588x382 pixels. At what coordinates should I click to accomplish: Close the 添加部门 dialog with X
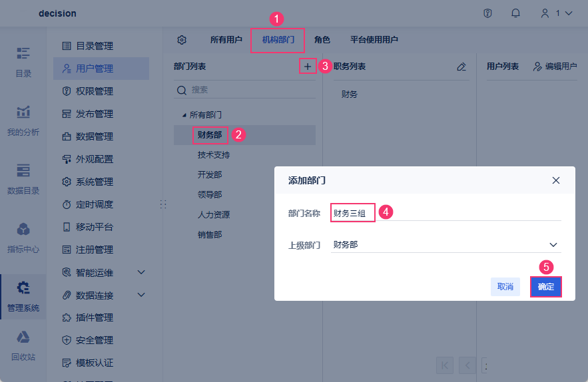tap(556, 180)
